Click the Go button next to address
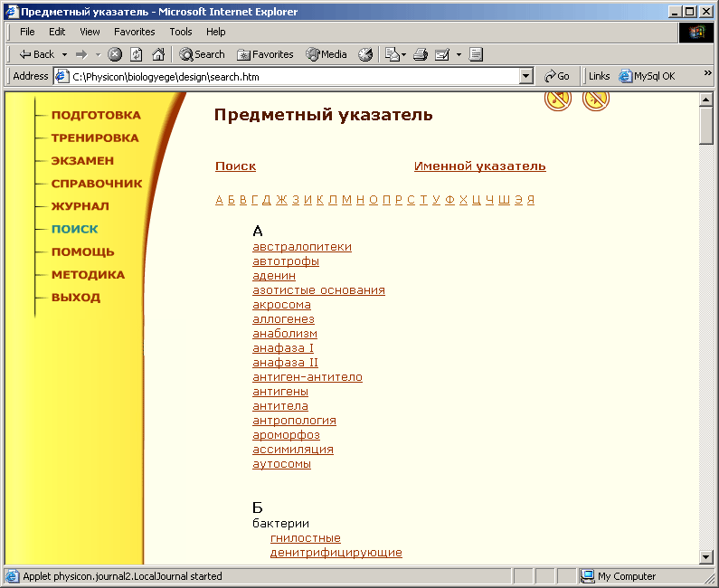Viewport: 719px width, 588px height. coord(557,76)
